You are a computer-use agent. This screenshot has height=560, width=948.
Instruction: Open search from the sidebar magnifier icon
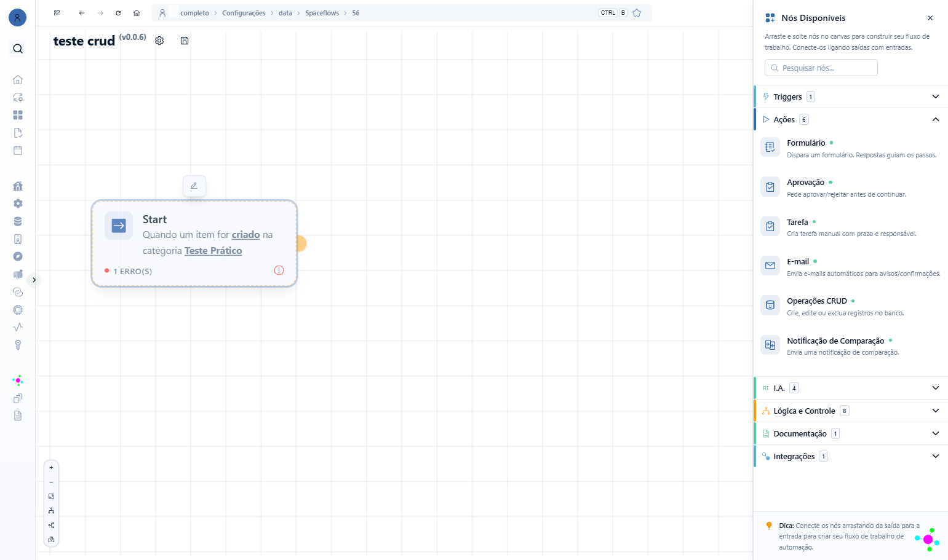(18, 49)
